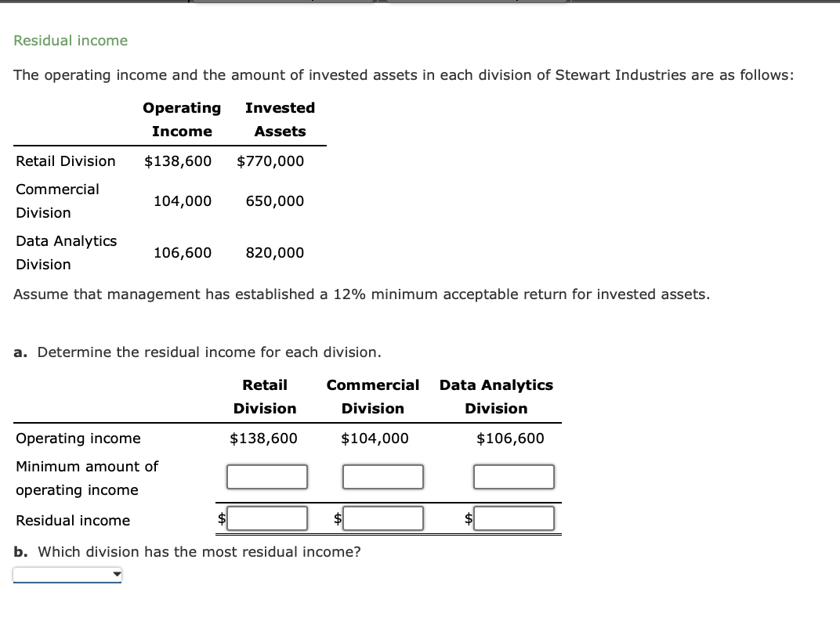Select the Retail Division minimum operating income field
Screen dimensions: 840x628
click(266, 476)
